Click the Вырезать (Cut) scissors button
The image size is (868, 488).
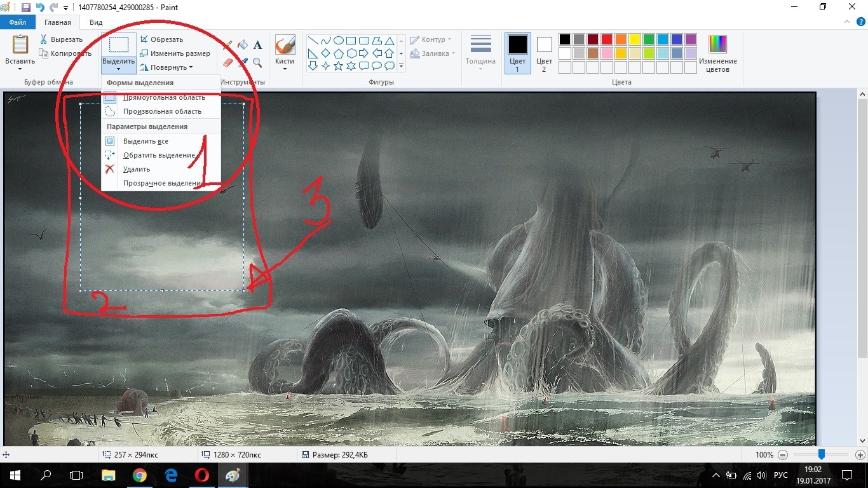coord(60,39)
